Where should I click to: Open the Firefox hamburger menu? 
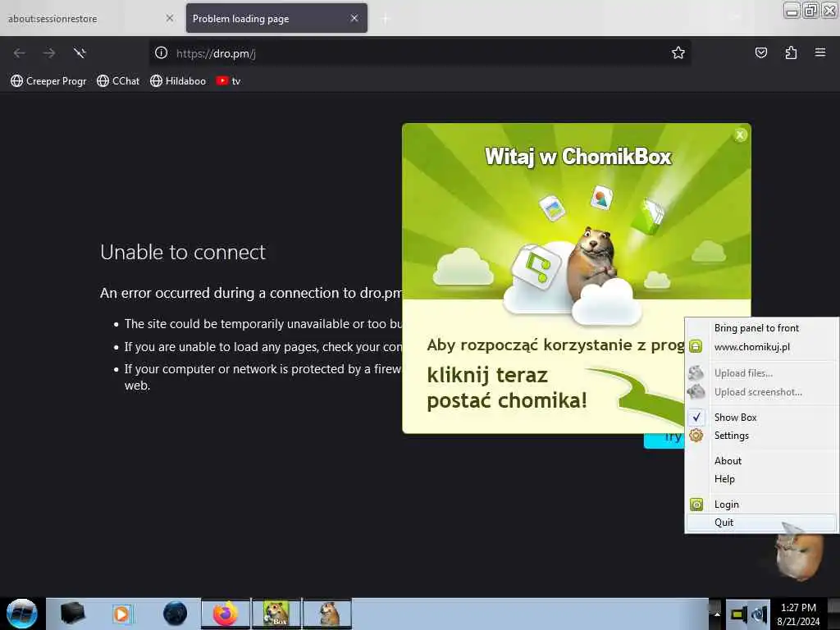click(819, 52)
